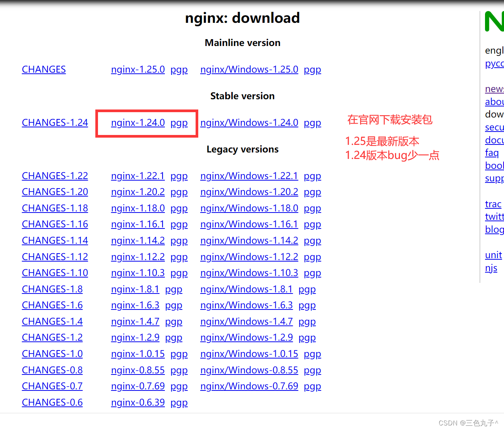Download nginx/Windows-1.8.1
The width and height of the screenshot is (504, 430).
coord(246,289)
